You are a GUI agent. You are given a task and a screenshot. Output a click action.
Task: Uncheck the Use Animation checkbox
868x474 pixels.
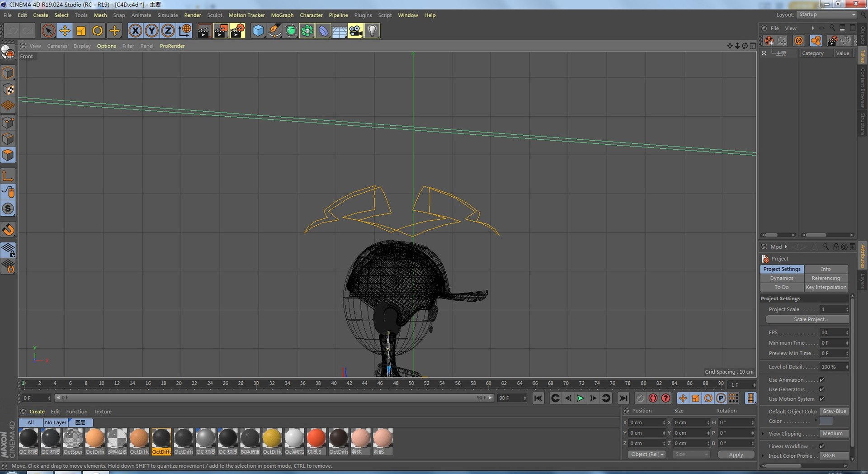822,380
